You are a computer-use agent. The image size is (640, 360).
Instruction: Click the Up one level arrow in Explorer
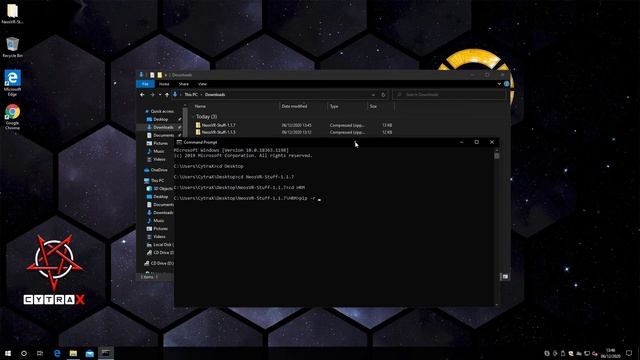pos(167,95)
